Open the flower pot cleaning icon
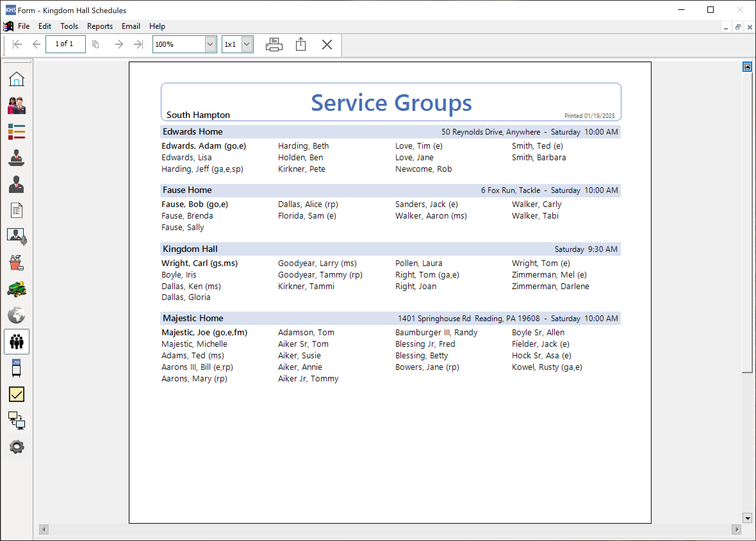Screen dimensions: 756x541 pyautogui.click(x=16, y=263)
